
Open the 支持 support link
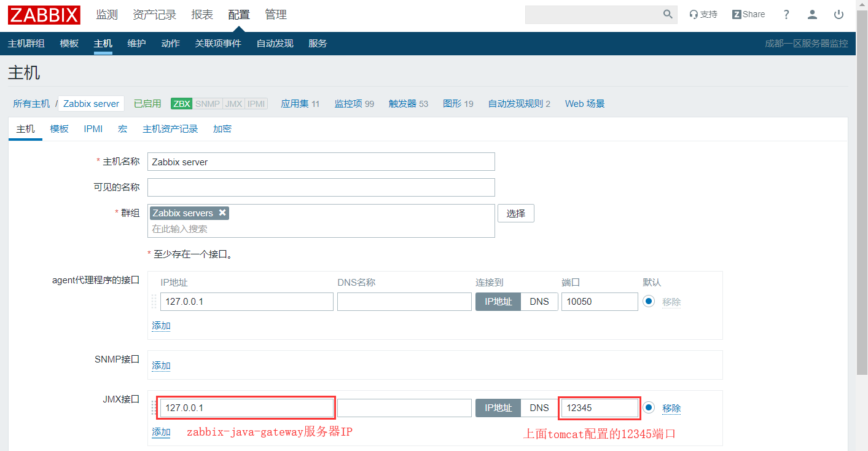click(703, 14)
